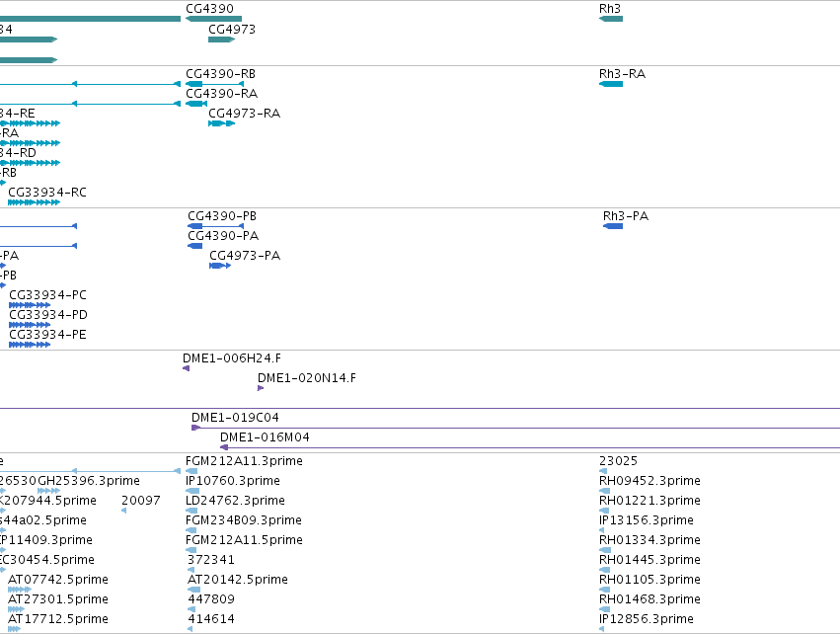Screen dimensions: 840x634
Task: Click the RH01468.3prime EST label
Action: coord(649,599)
